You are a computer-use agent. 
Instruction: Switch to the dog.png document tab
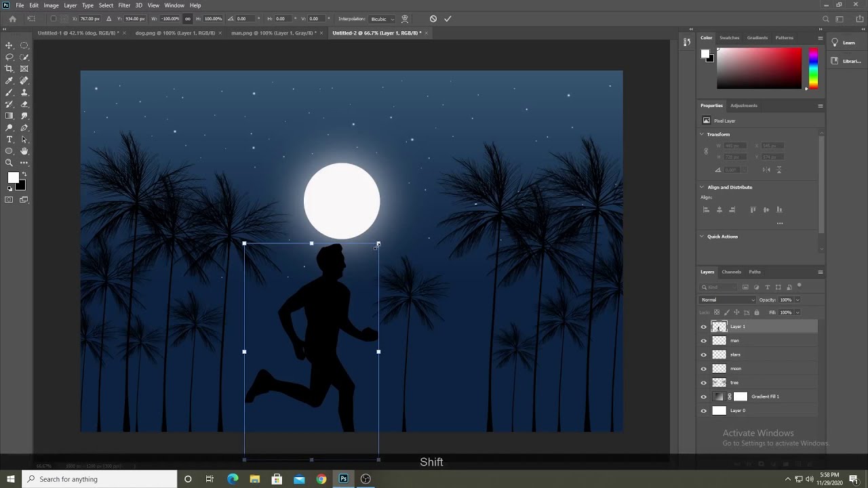175,33
